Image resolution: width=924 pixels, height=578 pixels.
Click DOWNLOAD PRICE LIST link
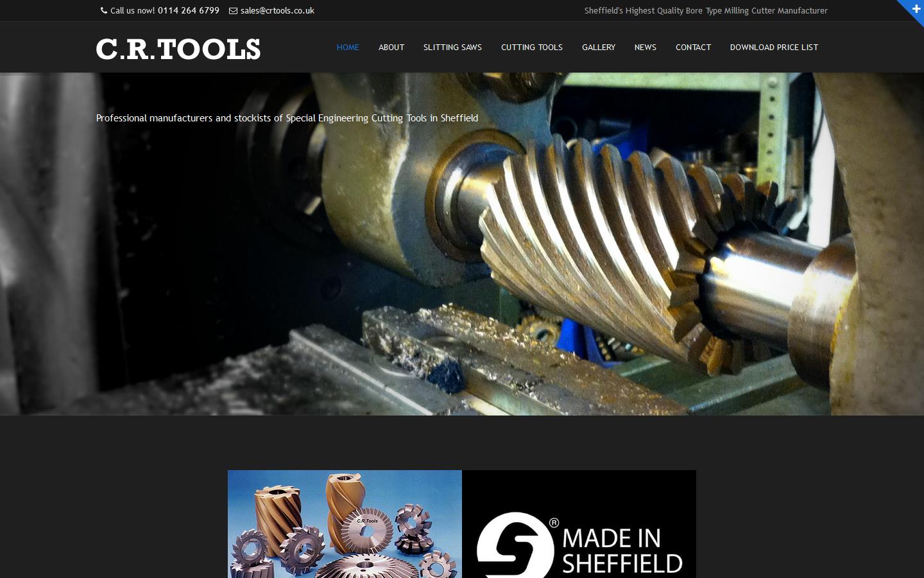click(x=774, y=48)
